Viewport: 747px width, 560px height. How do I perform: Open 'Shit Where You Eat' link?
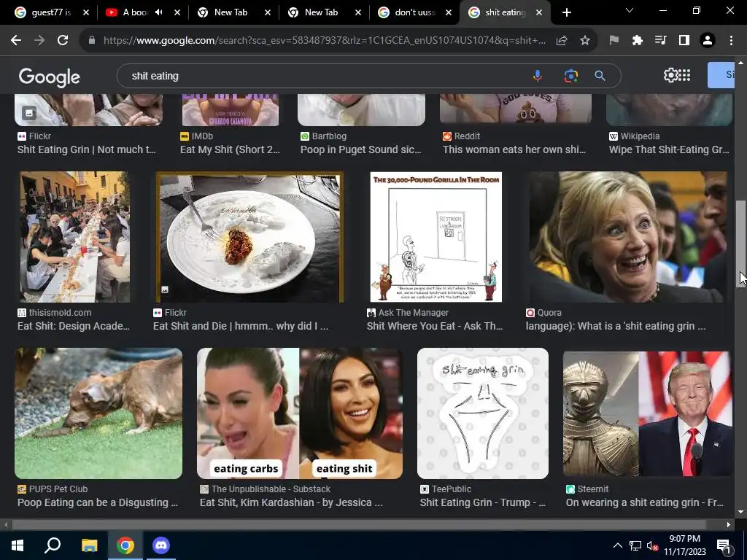click(435, 326)
